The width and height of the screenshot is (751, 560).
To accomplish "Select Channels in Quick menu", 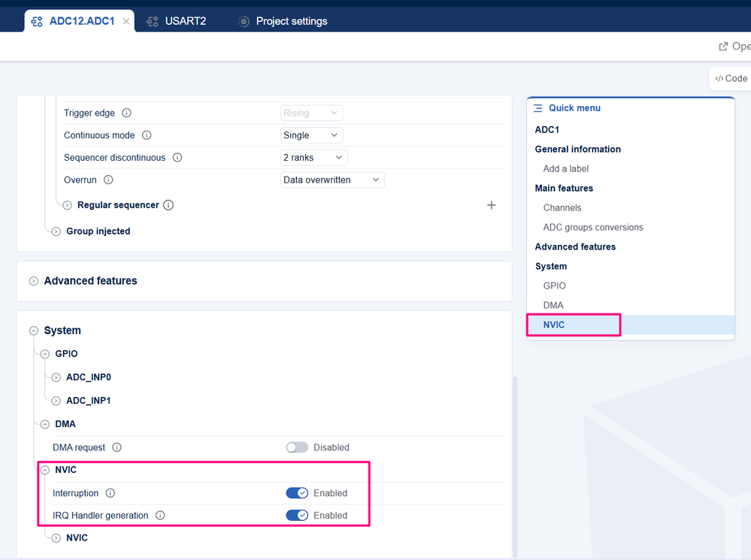I will click(562, 208).
